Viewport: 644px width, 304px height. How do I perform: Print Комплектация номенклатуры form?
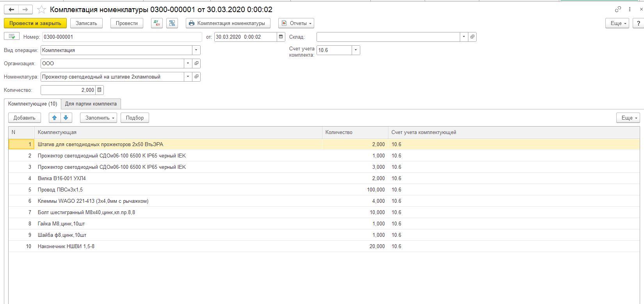[x=228, y=23]
